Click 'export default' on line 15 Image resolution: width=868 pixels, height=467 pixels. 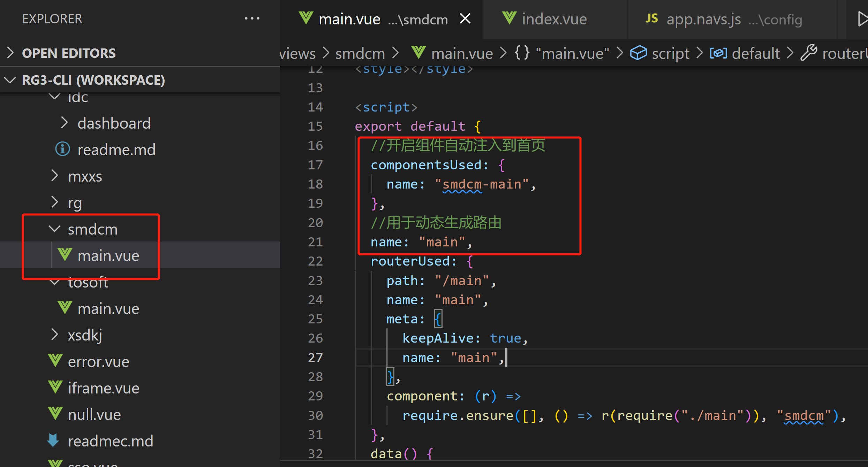click(410, 126)
